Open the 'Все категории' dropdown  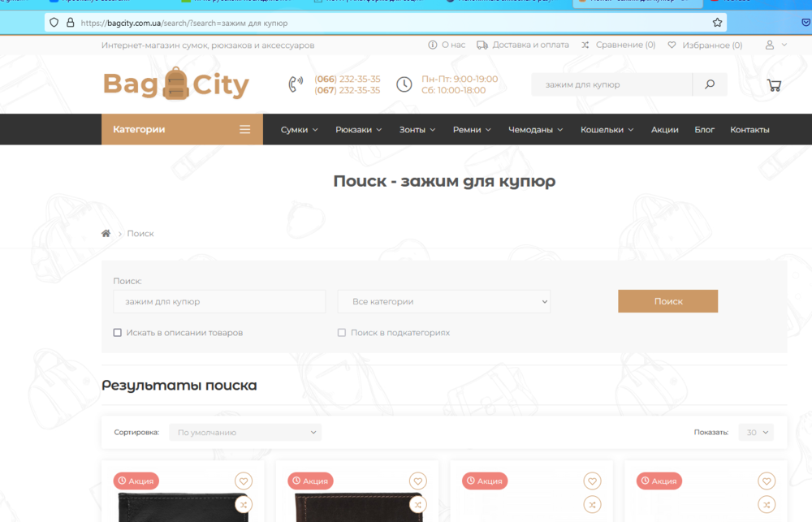(x=443, y=302)
